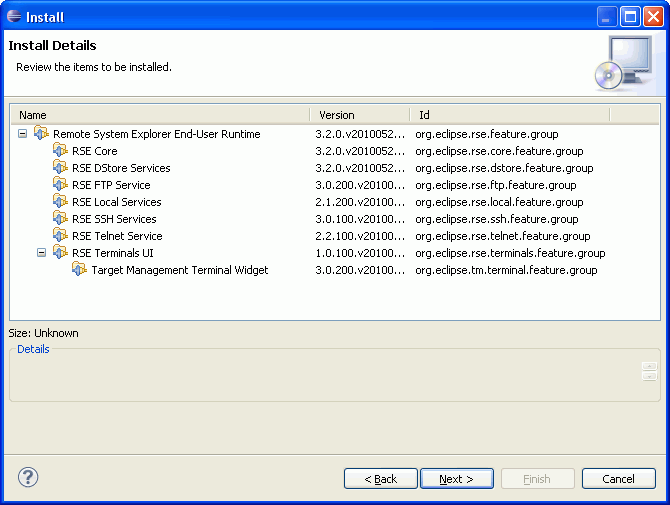Go back with the Back button

tap(380, 479)
